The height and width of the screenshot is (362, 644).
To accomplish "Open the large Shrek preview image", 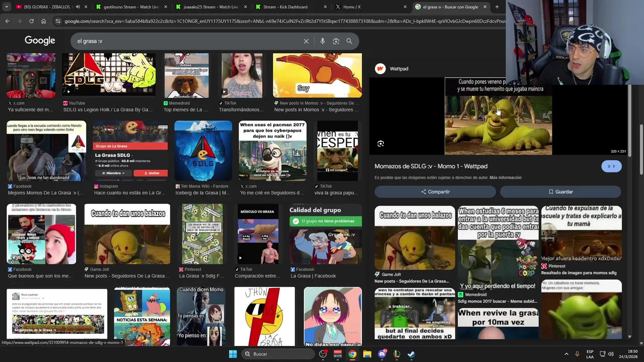I will pos(498,116).
